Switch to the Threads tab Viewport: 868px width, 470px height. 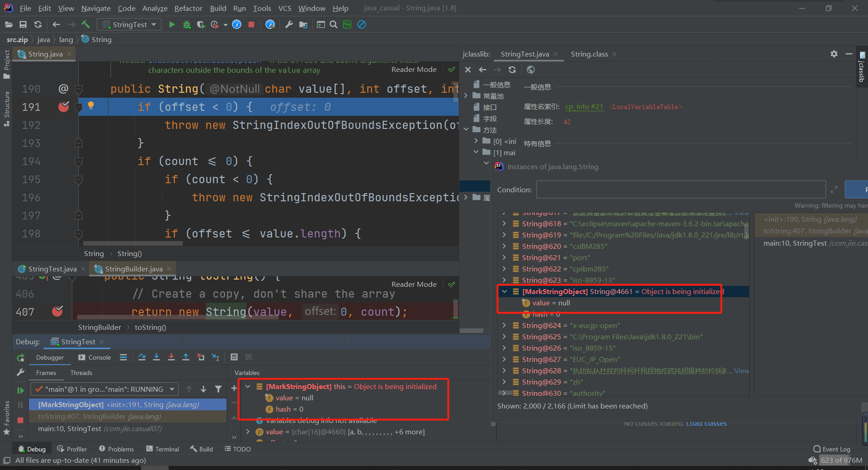click(x=81, y=373)
